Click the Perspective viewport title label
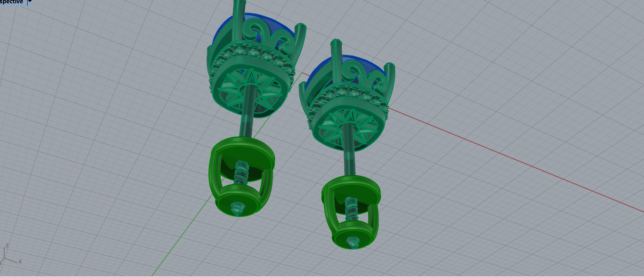Viewport: 644px width, 277px height. pos(12,2)
